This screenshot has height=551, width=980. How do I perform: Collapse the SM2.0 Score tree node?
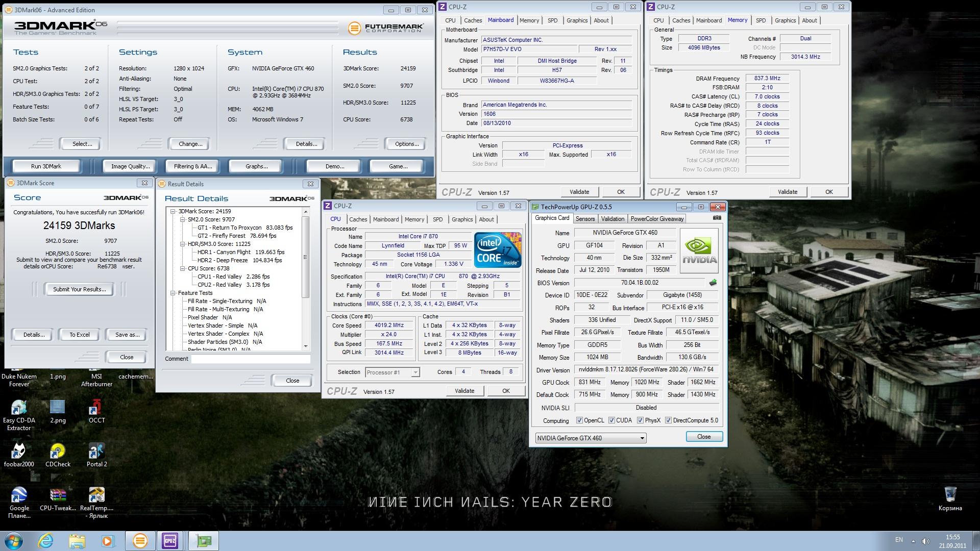pyautogui.click(x=182, y=219)
